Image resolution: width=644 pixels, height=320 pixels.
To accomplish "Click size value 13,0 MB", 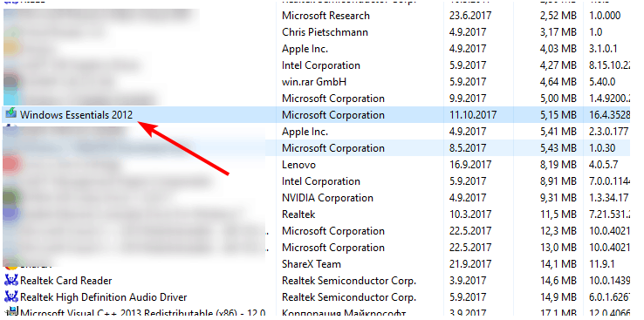I will tap(558, 248).
